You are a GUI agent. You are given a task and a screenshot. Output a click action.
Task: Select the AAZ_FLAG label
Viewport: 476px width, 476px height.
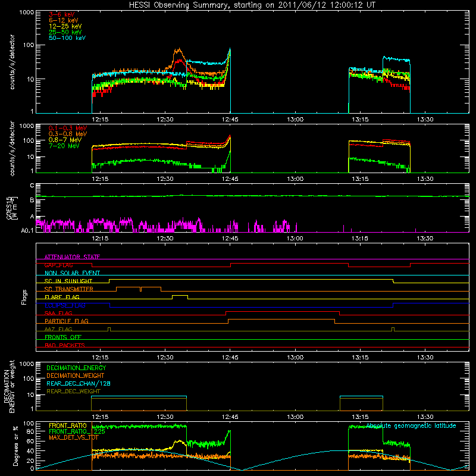click(x=58, y=329)
